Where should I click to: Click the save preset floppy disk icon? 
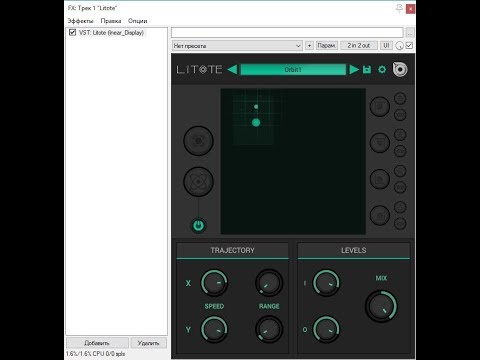[x=367, y=69]
